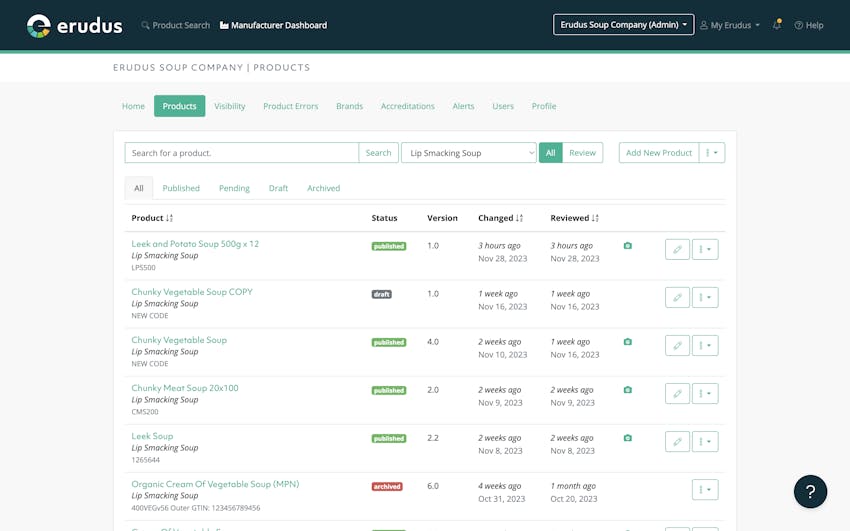This screenshot has width=850, height=531.
Task: Focus the Search for a product field
Action: [x=241, y=153]
